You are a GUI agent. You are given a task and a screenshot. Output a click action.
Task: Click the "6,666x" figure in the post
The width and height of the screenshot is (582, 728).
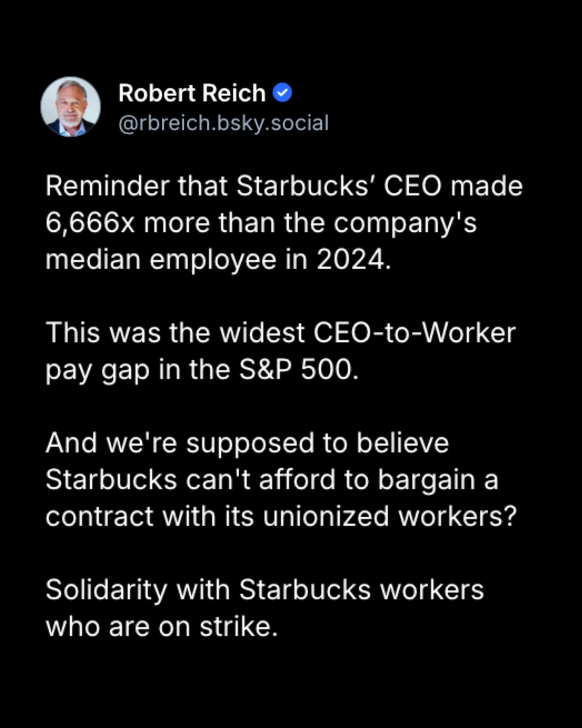(x=90, y=223)
